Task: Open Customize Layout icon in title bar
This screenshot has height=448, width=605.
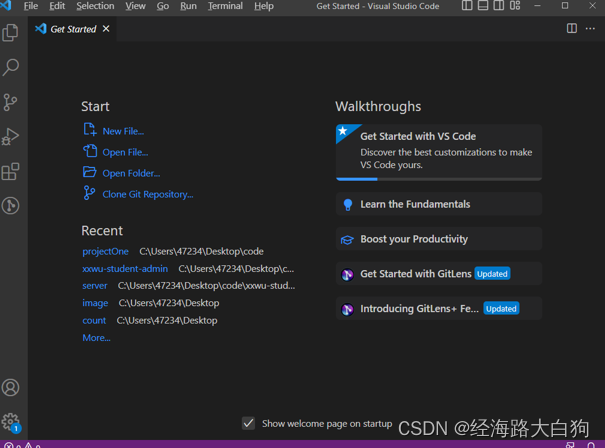Action: pos(515,6)
